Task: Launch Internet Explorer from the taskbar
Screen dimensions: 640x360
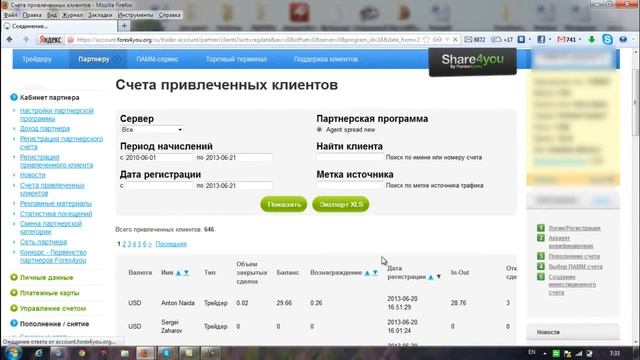Action: tap(38, 353)
